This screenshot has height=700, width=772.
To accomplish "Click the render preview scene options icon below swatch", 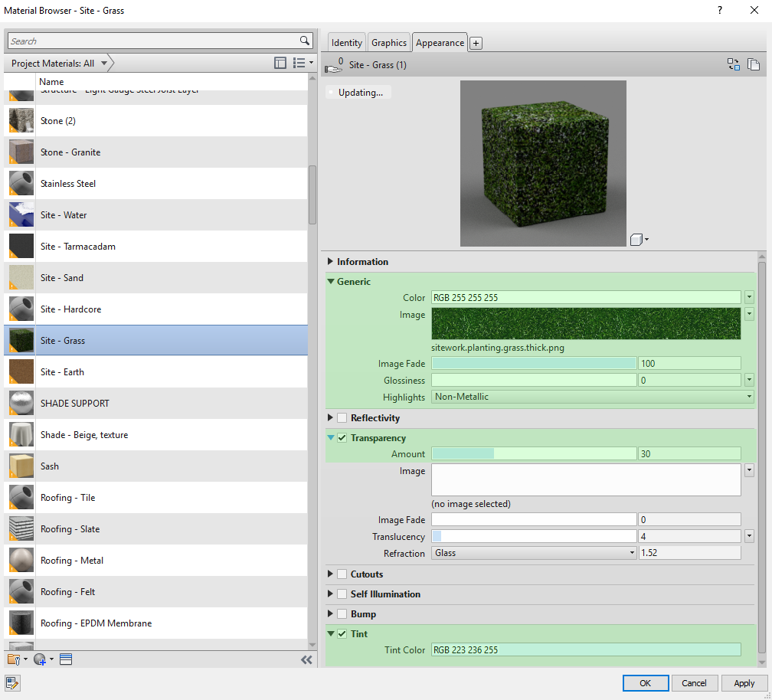I will (637, 239).
